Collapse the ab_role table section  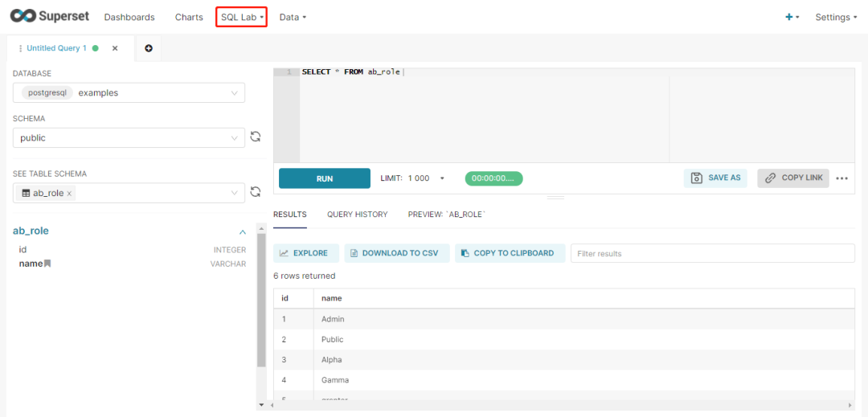point(242,231)
